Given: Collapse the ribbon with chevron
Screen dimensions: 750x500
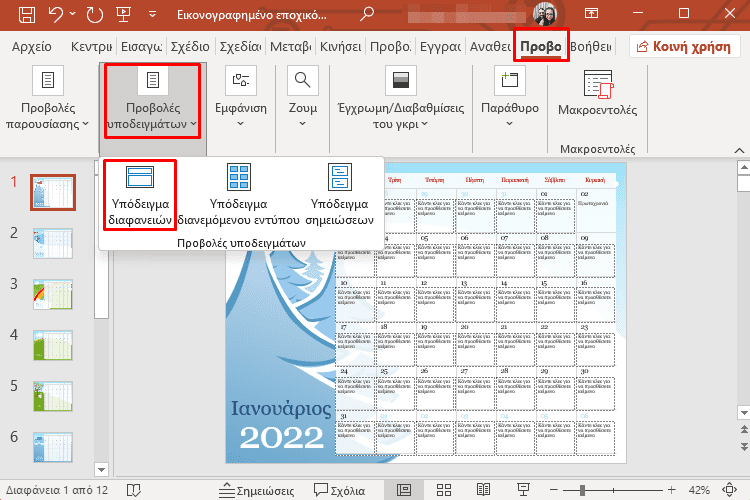Looking at the screenshot, I should pos(739,150).
